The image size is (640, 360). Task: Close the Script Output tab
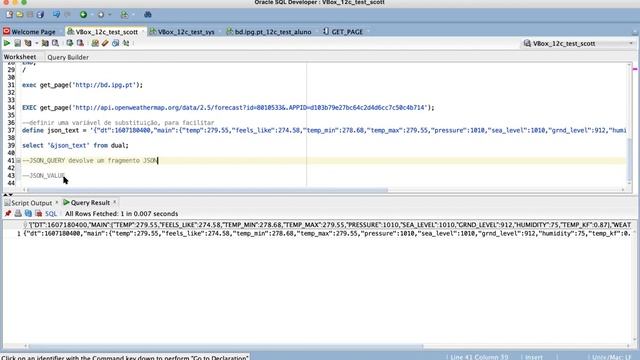57,202
